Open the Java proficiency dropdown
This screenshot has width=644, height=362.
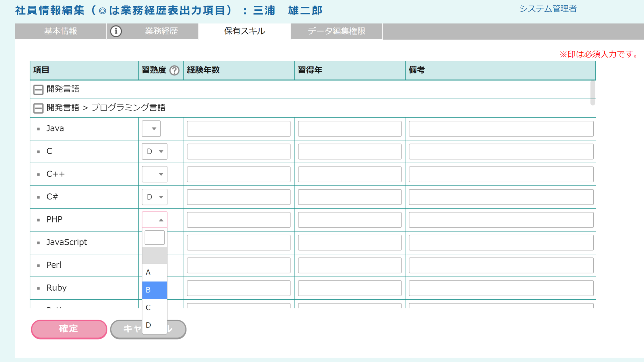(x=151, y=129)
